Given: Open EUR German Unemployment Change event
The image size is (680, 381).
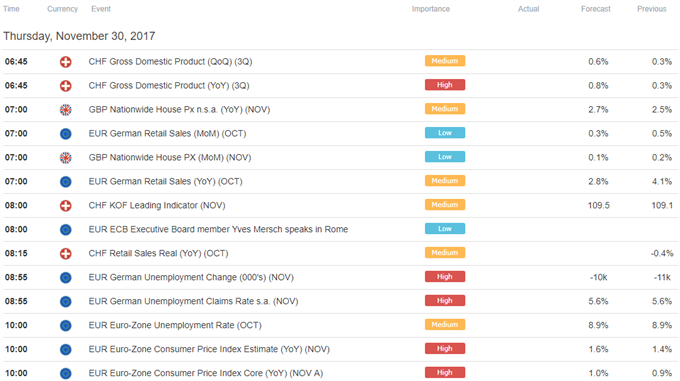Looking at the screenshot, I should pyautogui.click(x=191, y=277).
